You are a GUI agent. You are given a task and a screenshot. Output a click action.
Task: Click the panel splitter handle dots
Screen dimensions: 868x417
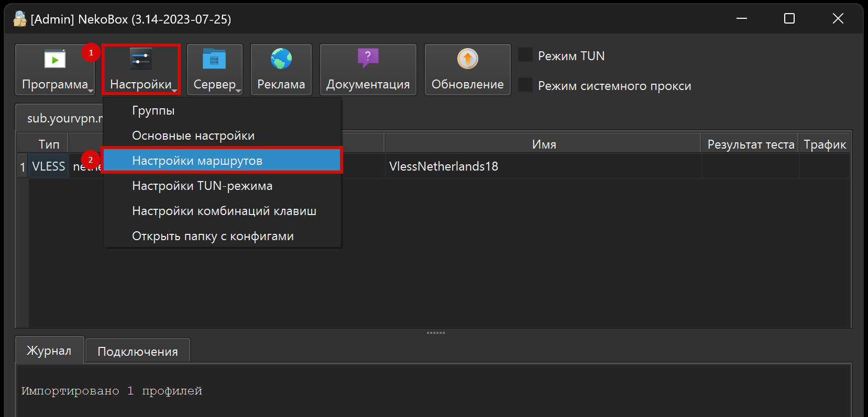pyautogui.click(x=435, y=333)
